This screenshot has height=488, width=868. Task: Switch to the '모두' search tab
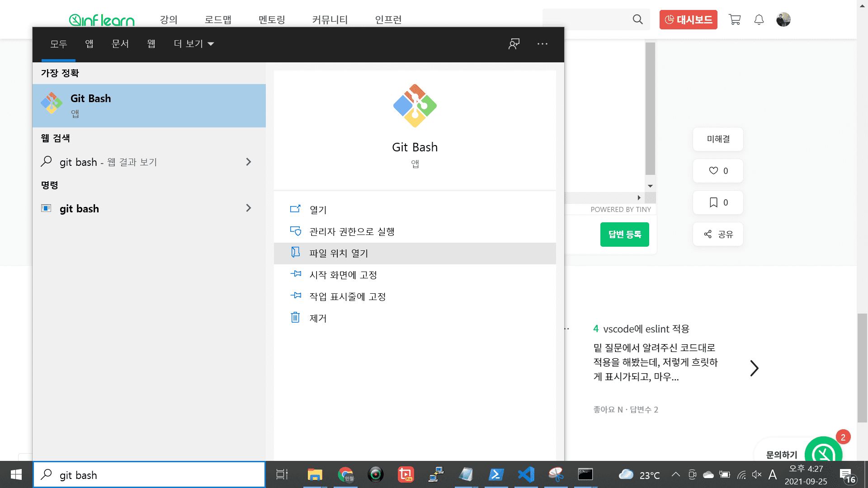click(58, 44)
